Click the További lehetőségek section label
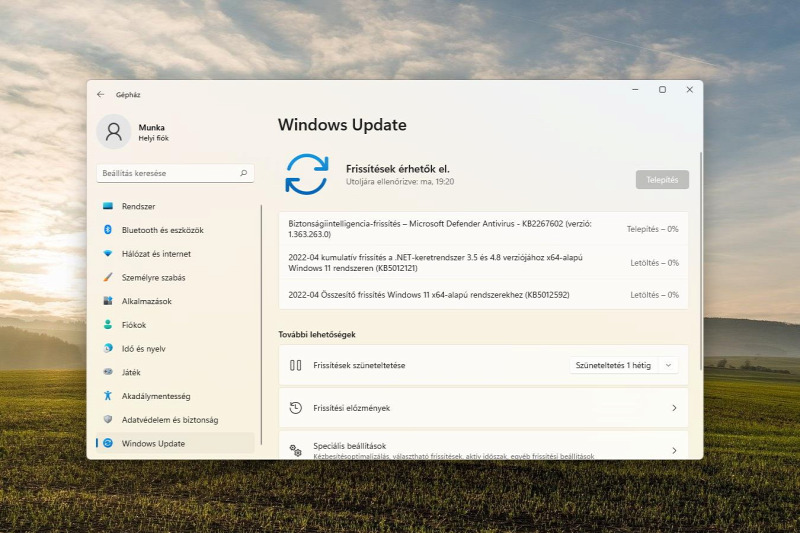The height and width of the screenshot is (533, 800). (x=317, y=335)
